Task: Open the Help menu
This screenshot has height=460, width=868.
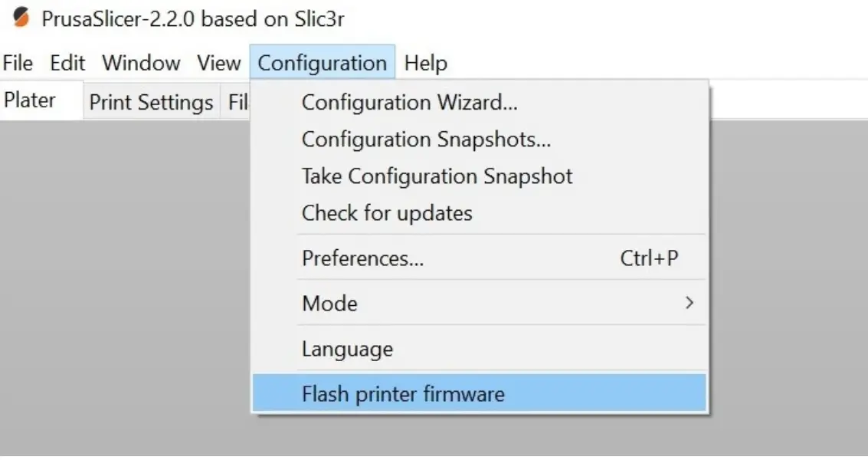Action: [x=425, y=63]
